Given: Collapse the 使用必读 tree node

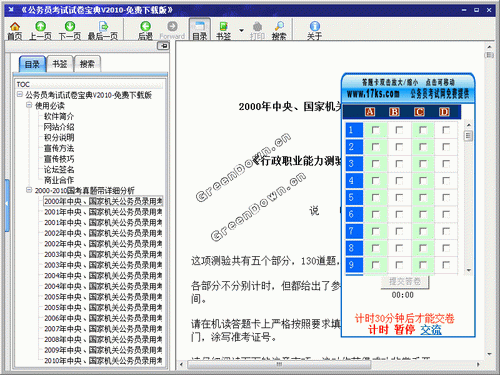Looking at the screenshot, I should (x=29, y=105).
